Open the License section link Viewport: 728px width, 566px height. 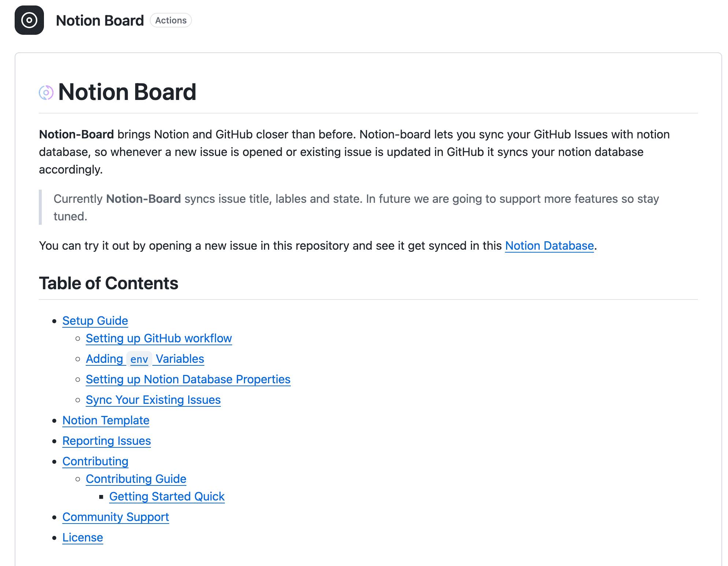[x=83, y=537]
